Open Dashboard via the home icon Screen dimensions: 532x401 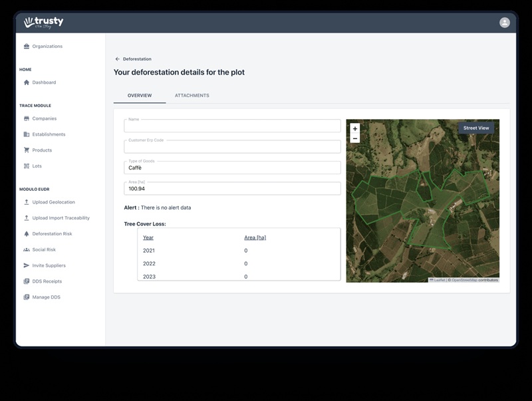(x=27, y=82)
